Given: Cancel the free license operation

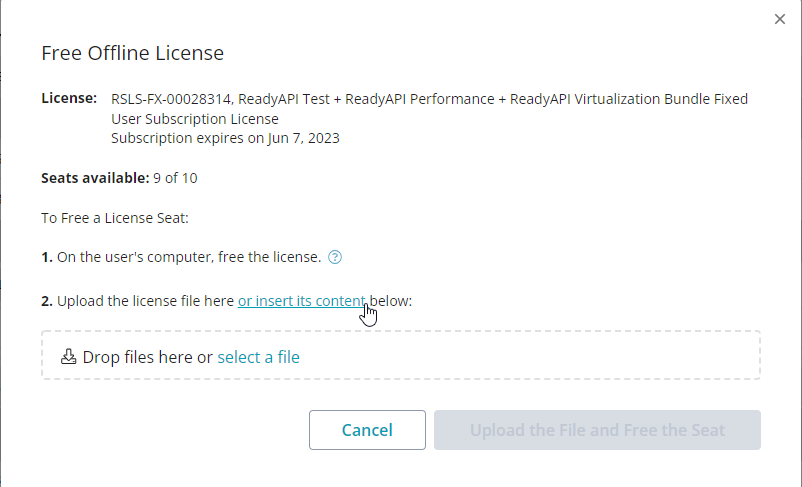Looking at the screenshot, I should [367, 430].
